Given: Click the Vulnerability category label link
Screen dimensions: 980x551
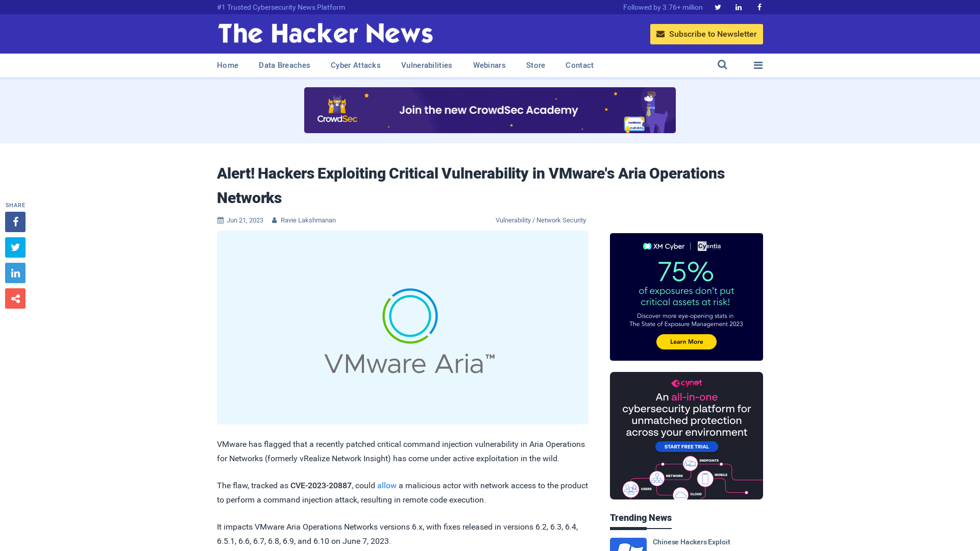Looking at the screenshot, I should point(513,220).
